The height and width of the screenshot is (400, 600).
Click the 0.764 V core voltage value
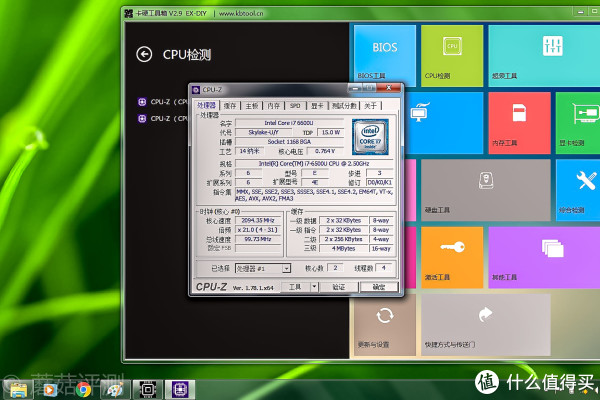pos(325,151)
